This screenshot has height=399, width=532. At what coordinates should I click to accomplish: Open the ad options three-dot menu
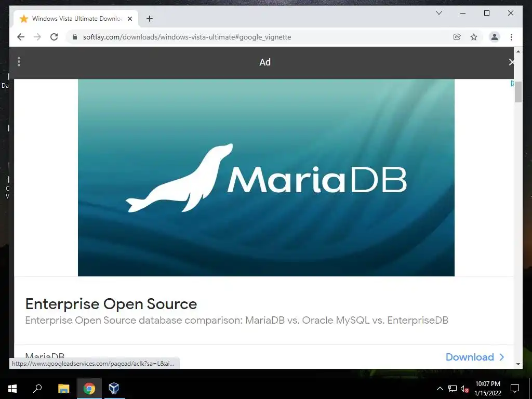click(19, 62)
